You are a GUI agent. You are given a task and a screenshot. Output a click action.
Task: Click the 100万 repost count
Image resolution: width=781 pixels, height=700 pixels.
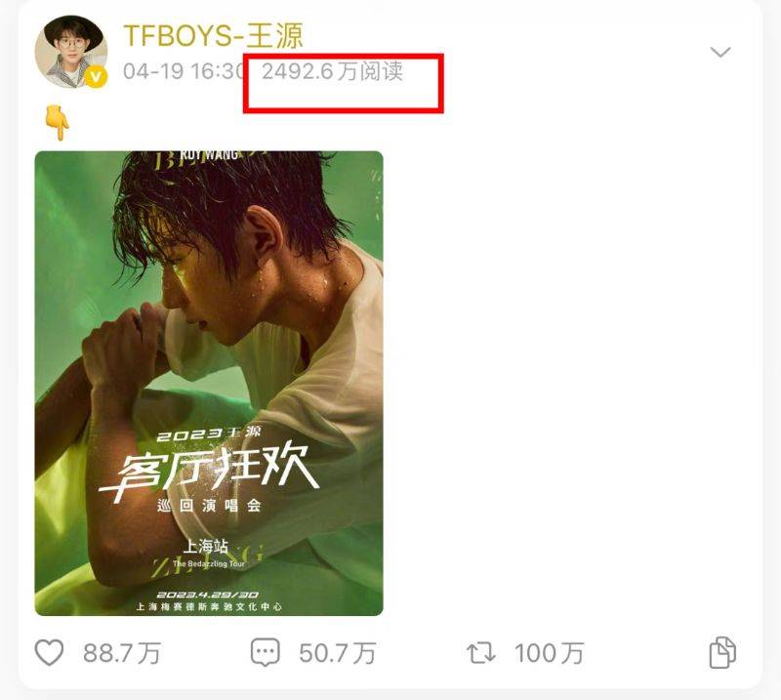coord(549,653)
